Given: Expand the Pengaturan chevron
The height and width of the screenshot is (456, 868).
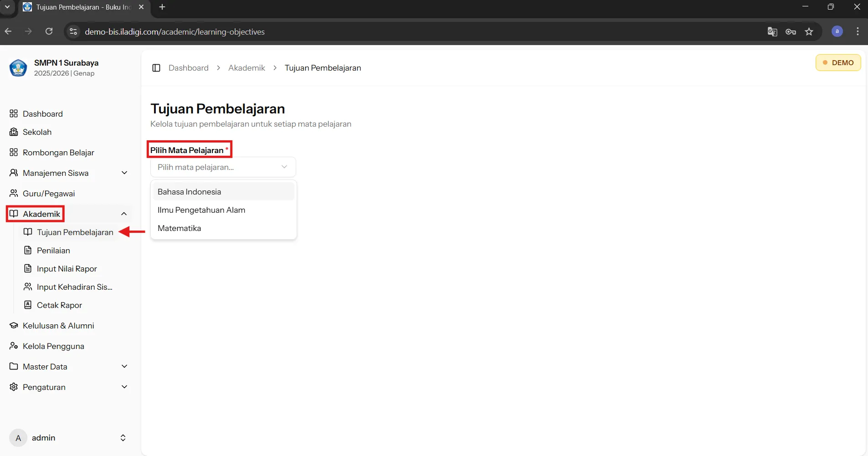Looking at the screenshot, I should click(124, 387).
